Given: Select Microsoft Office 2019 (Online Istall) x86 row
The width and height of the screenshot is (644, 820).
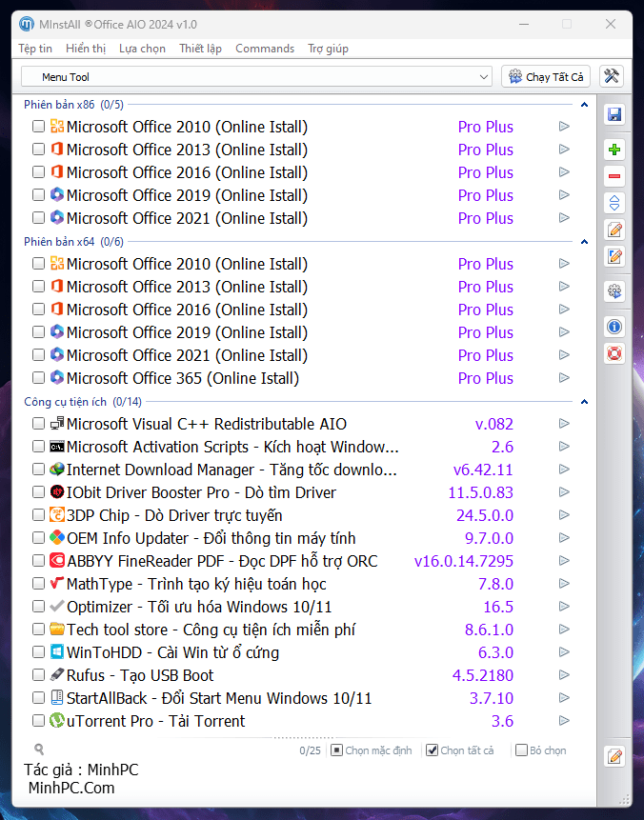Looking at the screenshot, I should (301, 195).
